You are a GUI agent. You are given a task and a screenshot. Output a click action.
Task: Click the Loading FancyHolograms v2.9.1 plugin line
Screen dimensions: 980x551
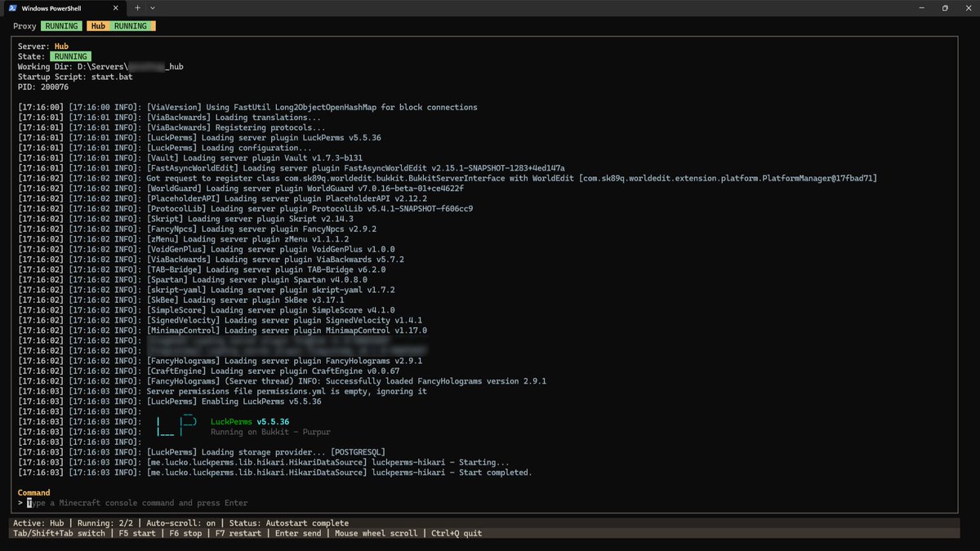220,361
